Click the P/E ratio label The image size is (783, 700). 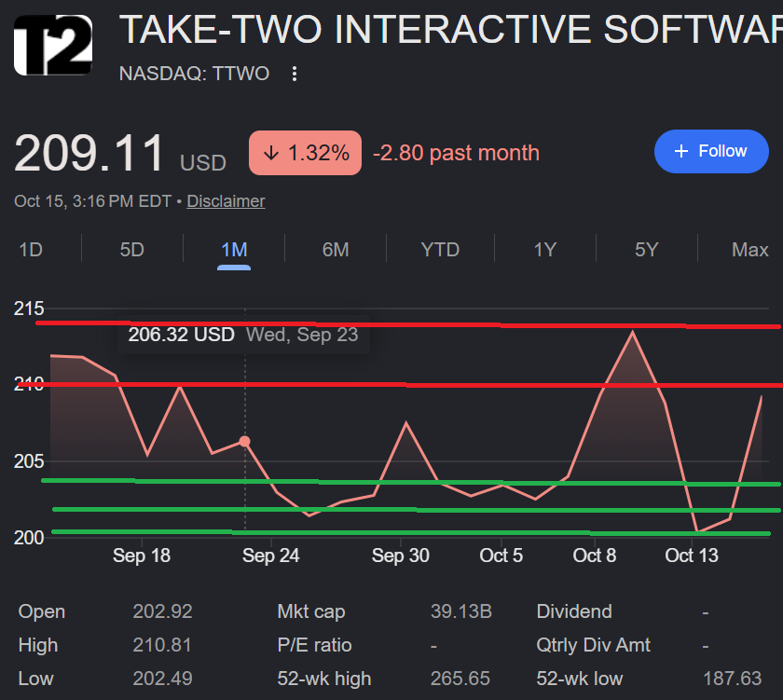coord(314,645)
